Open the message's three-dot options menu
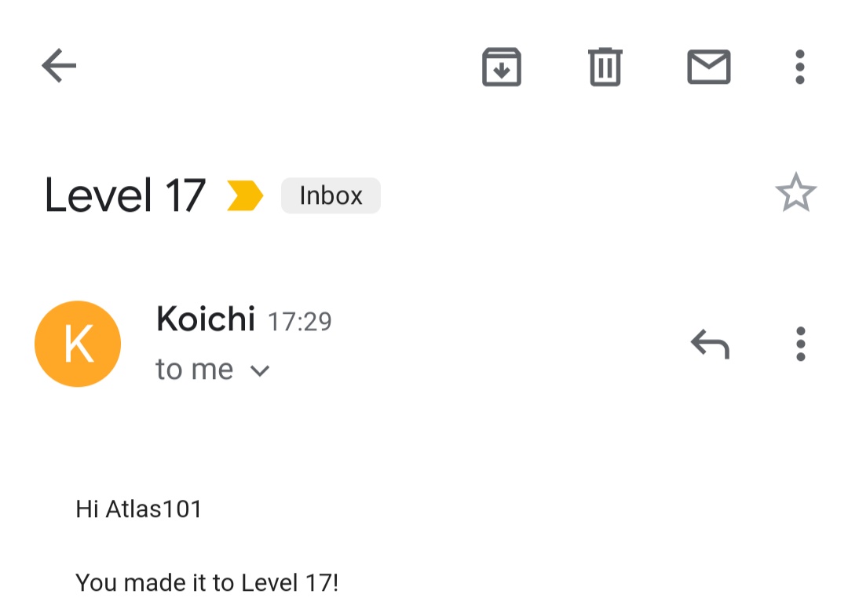The height and width of the screenshot is (616, 848). [800, 344]
